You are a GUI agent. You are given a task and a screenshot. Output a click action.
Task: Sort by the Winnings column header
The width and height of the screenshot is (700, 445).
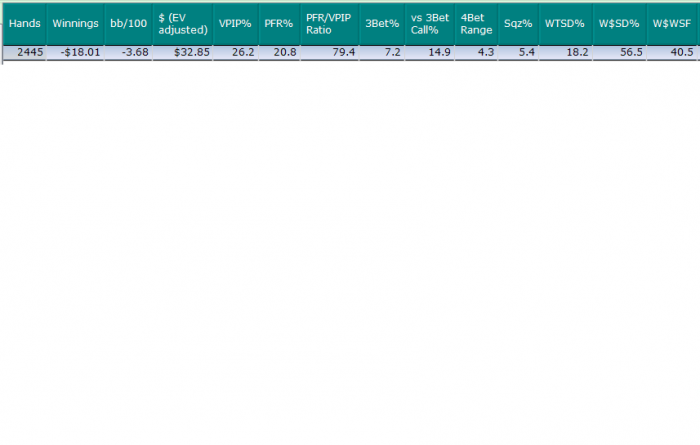pyautogui.click(x=75, y=24)
